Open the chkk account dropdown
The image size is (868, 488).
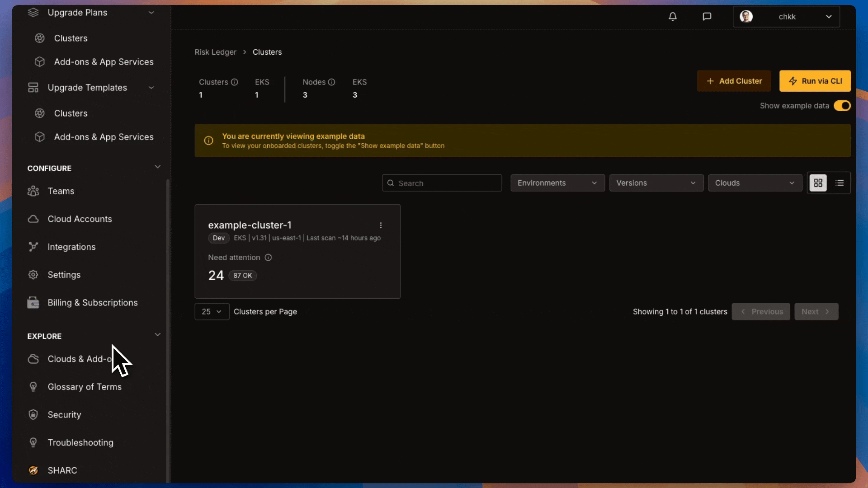click(786, 17)
